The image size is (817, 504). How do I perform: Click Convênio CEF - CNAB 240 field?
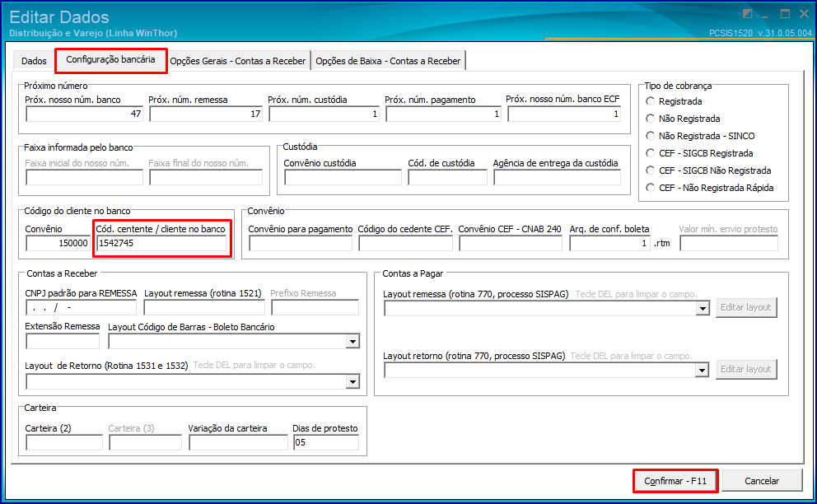[x=511, y=243]
